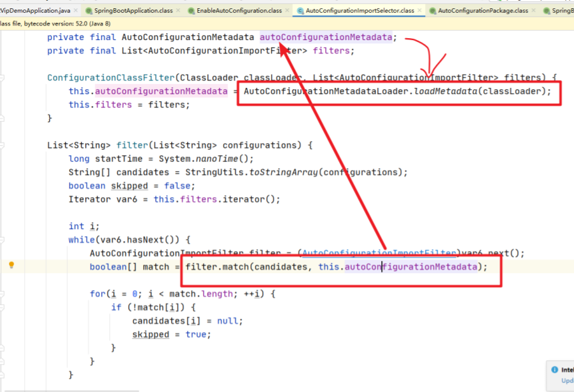Close the AutoConfigurationImportSelector.class tab
The image size is (574, 392).
[x=419, y=11]
